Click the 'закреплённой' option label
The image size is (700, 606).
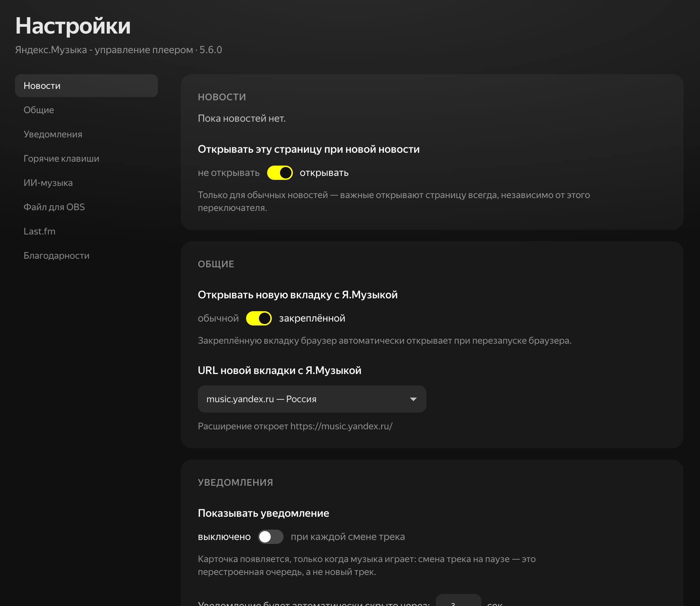pyautogui.click(x=312, y=318)
